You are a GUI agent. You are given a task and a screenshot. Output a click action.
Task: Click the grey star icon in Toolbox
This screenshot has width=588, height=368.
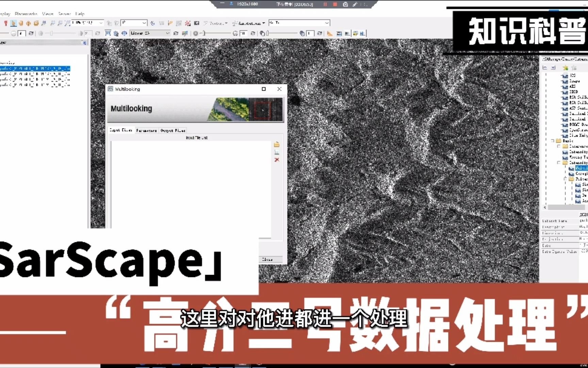tap(574, 68)
